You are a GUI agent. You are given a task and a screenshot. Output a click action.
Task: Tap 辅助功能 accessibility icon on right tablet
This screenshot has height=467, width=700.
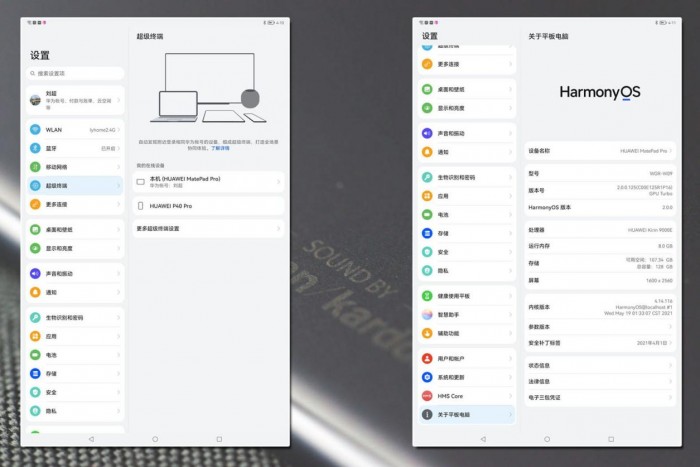427,333
